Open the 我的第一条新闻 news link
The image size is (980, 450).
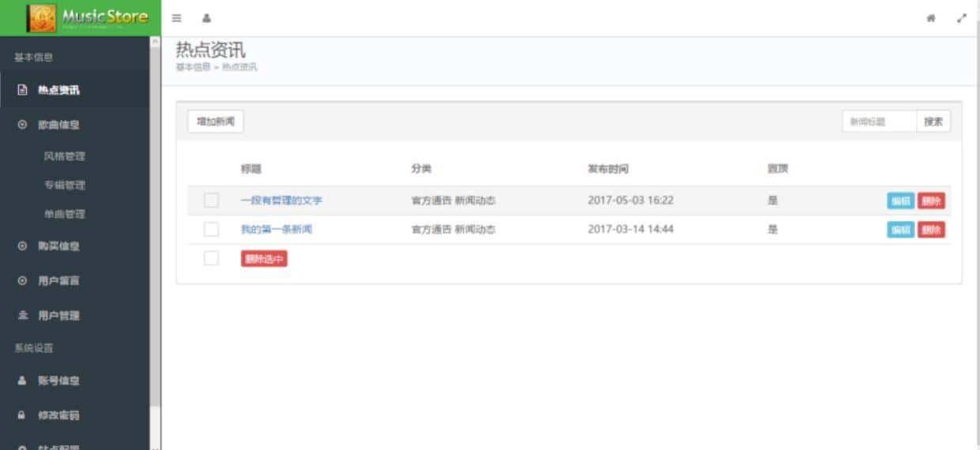[x=277, y=230]
